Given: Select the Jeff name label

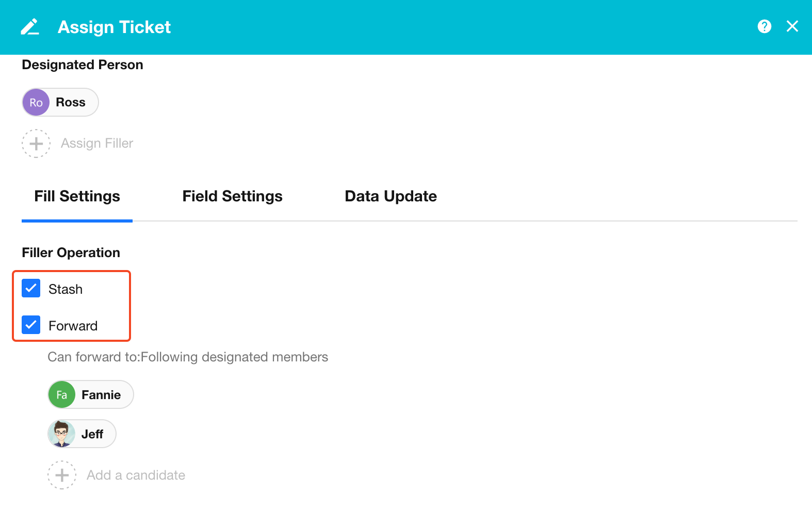Looking at the screenshot, I should 92,434.
